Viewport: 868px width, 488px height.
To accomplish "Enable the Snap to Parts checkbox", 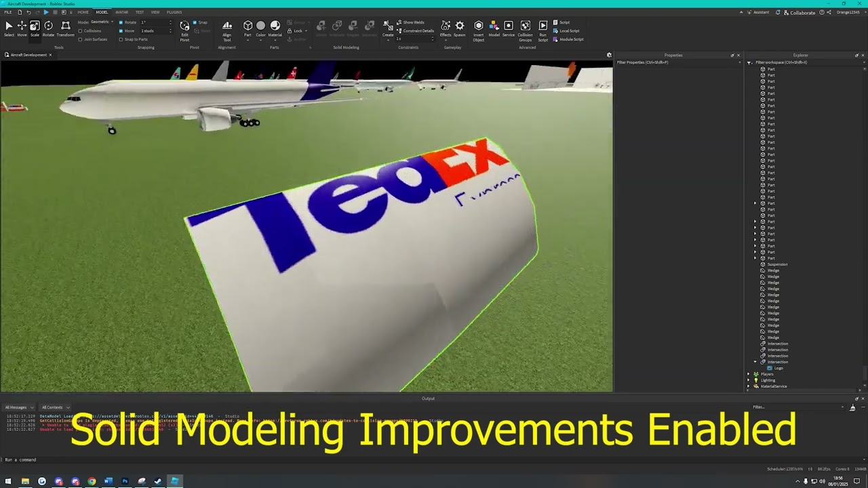I will [121, 39].
